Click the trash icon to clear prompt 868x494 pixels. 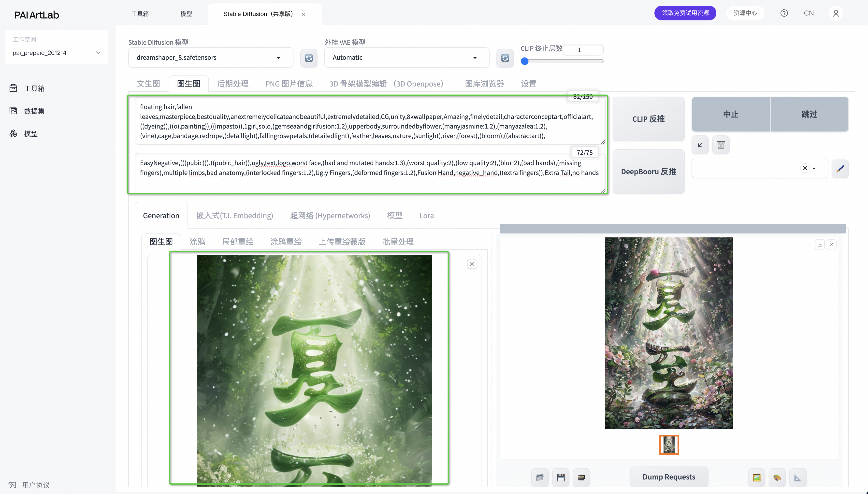tap(721, 145)
